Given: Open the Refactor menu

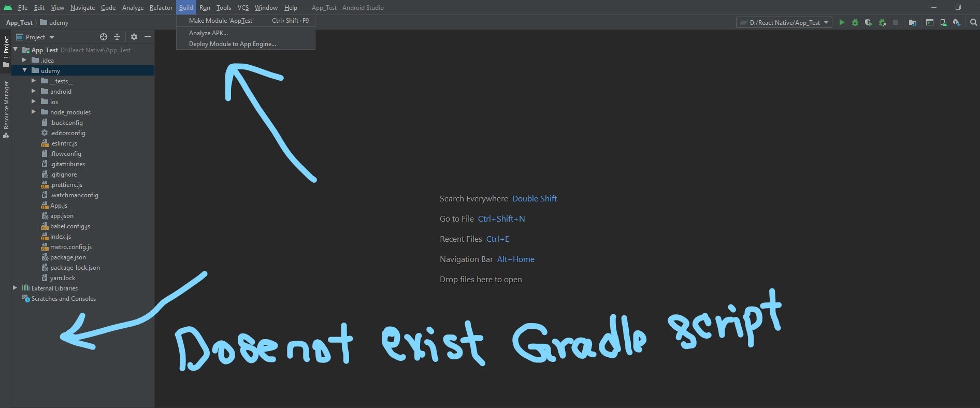Looking at the screenshot, I should [161, 7].
